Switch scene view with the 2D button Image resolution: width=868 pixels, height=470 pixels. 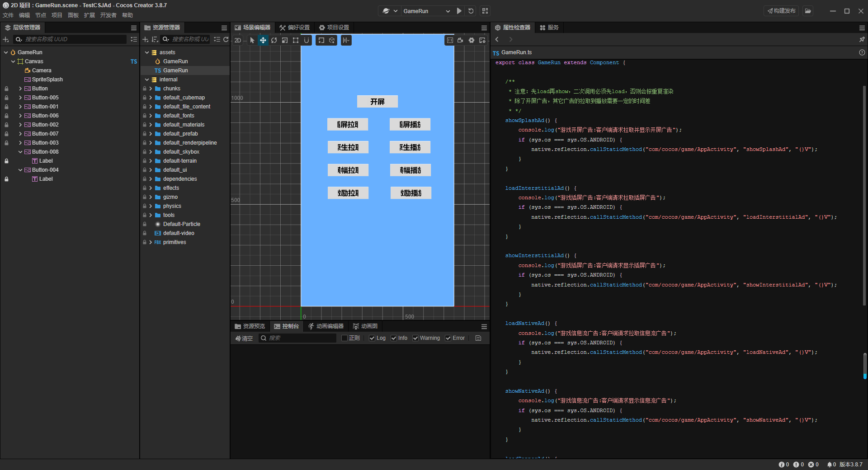(238, 40)
